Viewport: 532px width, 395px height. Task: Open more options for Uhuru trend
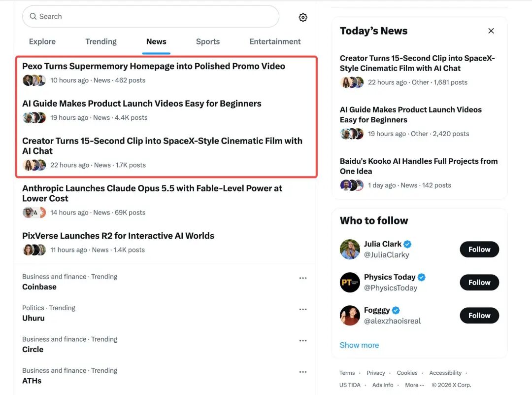pos(303,309)
